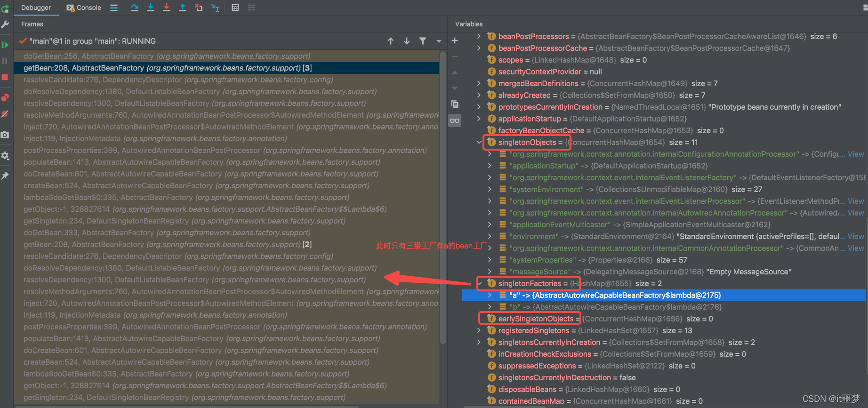Expand the "b" singleton factory entry
This screenshot has width=868, height=408.
click(490, 307)
